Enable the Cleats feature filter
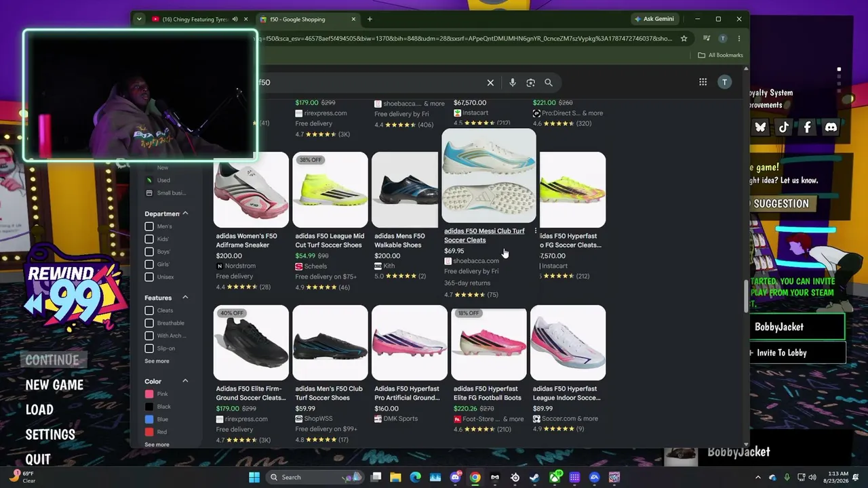868x488 pixels. click(149, 310)
